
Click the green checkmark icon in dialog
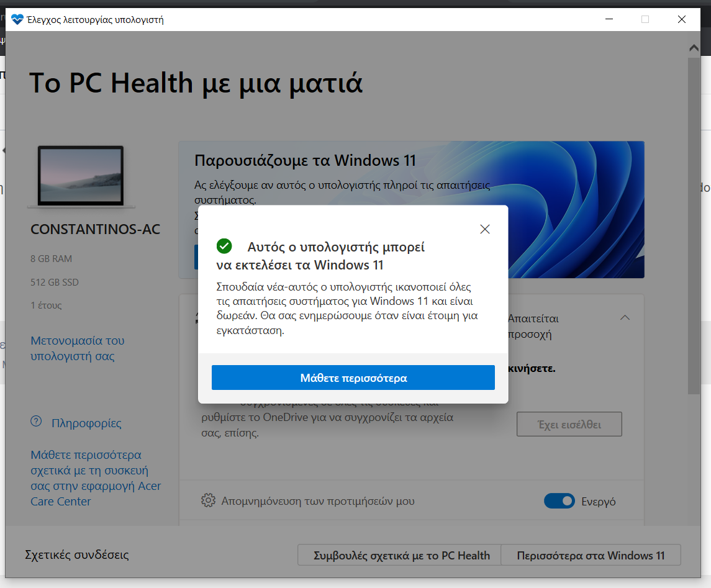(x=224, y=246)
